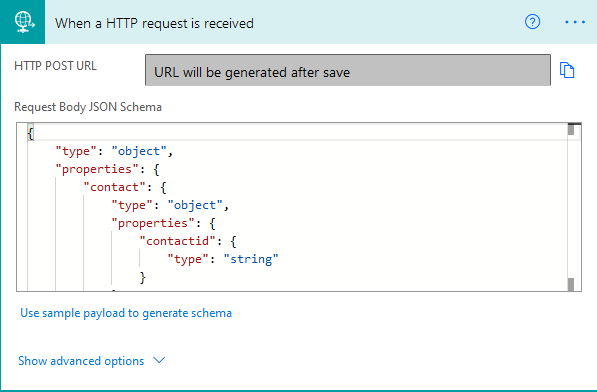Click the 'Request Body JSON Schema' label

click(88, 107)
